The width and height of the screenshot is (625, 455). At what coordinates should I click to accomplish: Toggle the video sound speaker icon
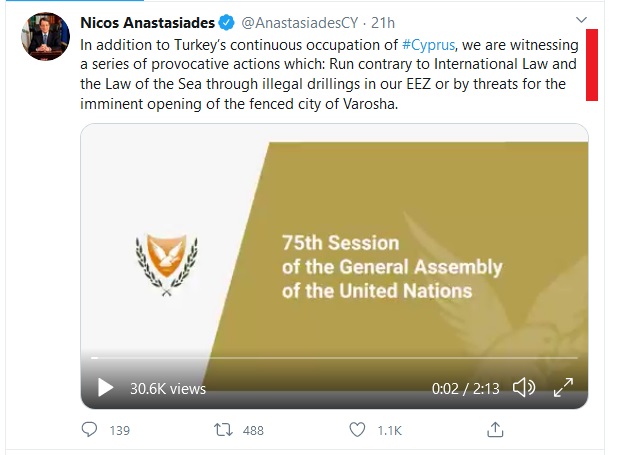pos(524,387)
